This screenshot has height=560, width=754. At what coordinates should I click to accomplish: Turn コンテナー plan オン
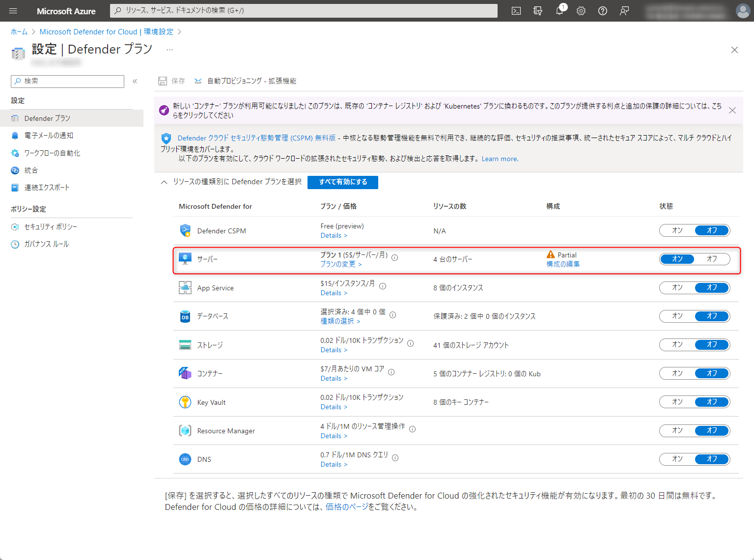(x=677, y=373)
